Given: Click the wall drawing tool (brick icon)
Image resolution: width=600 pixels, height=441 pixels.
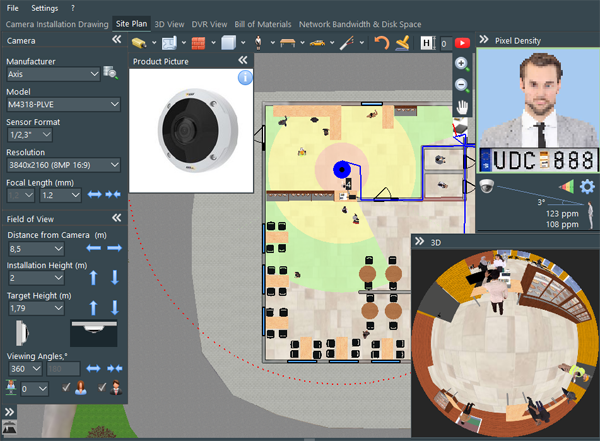Looking at the screenshot, I should click(197, 42).
